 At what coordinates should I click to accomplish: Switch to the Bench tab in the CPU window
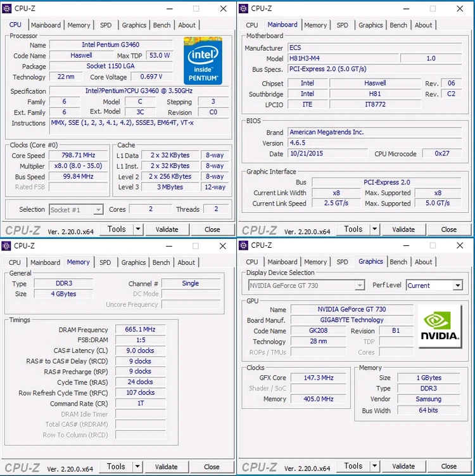click(x=161, y=25)
